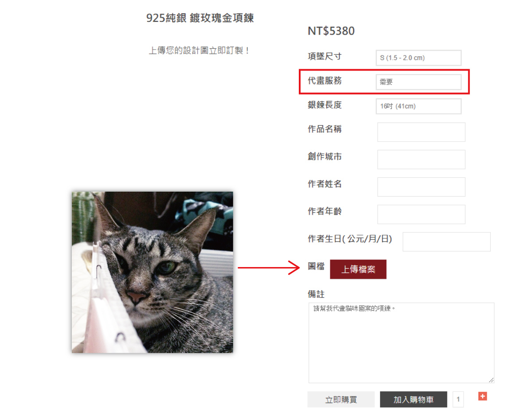Click into the 作者姓名 field
Image resolution: width=532 pixels, height=413 pixels.
[x=421, y=187]
